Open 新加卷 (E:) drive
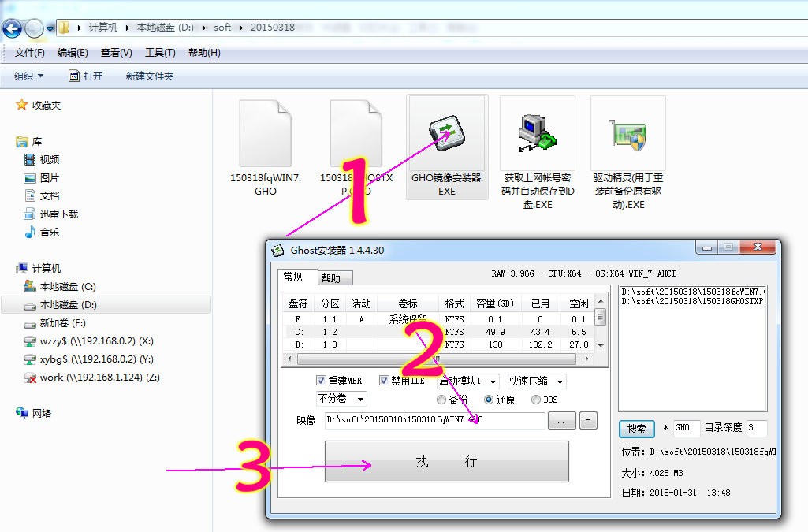This screenshot has height=532, width=808. click(55, 323)
